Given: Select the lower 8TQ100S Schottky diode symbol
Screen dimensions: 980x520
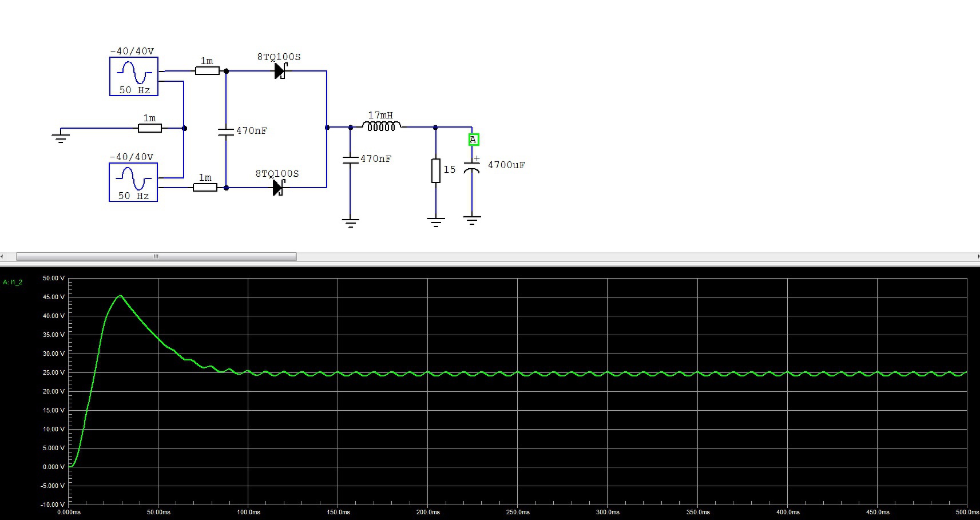Looking at the screenshot, I should [279, 187].
